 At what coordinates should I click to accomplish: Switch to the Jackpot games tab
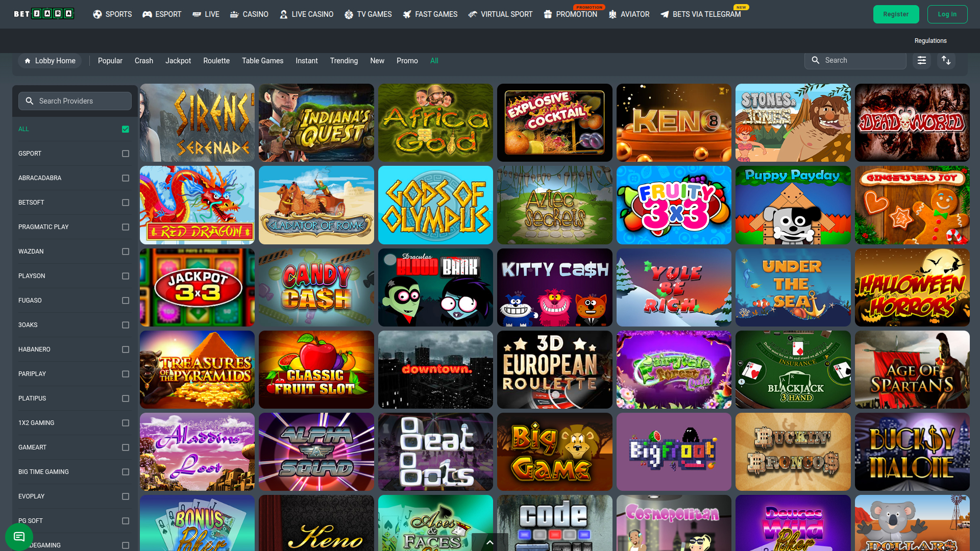click(x=178, y=60)
